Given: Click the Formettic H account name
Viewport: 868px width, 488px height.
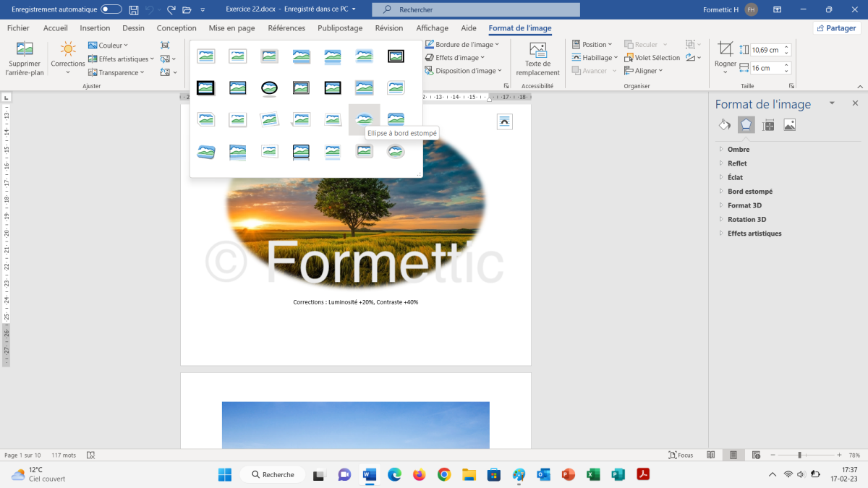Looking at the screenshot, I should click(720, 9).
